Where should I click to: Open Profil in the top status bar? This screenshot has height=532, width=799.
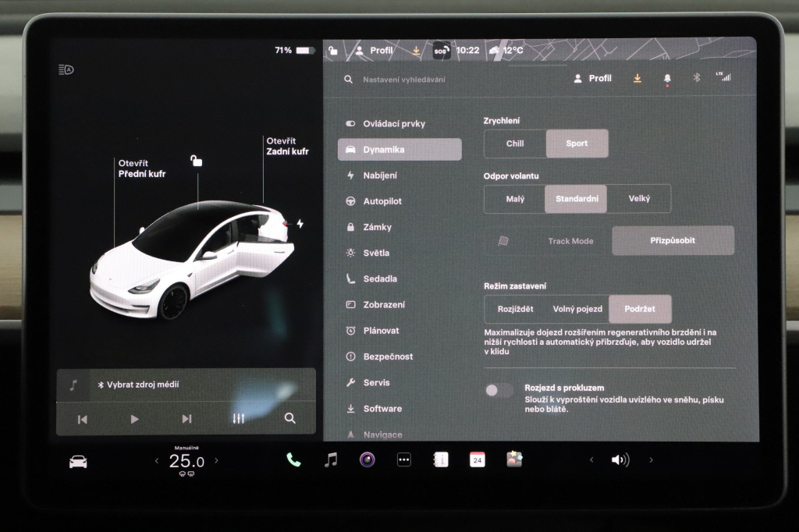coord(374,51)
